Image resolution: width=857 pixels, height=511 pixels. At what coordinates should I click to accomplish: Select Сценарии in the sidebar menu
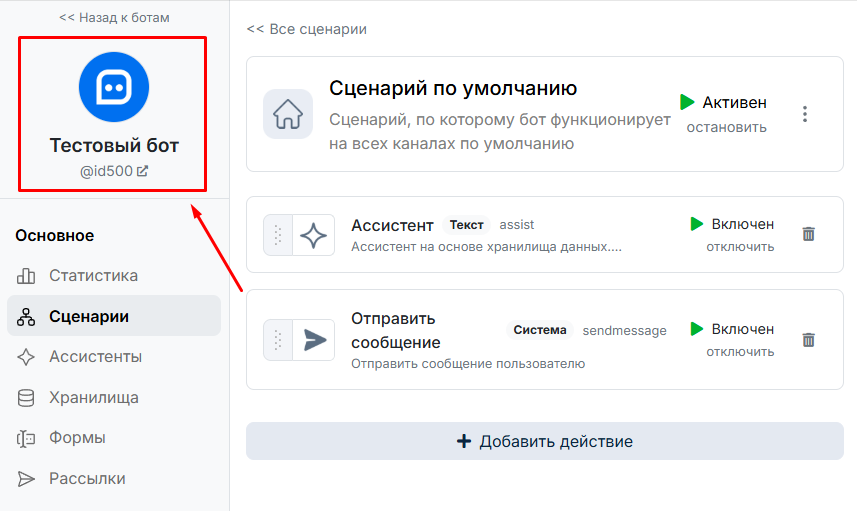[114, 316]
